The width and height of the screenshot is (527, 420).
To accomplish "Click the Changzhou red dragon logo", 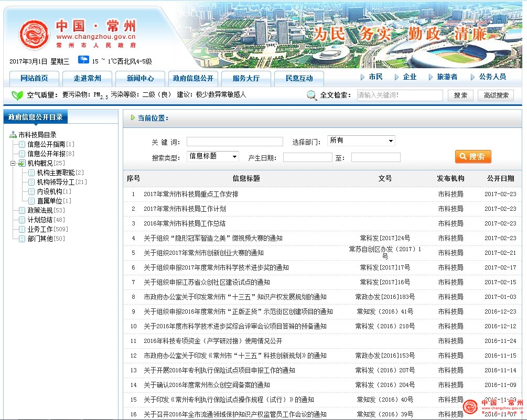I will coord(34,35).
